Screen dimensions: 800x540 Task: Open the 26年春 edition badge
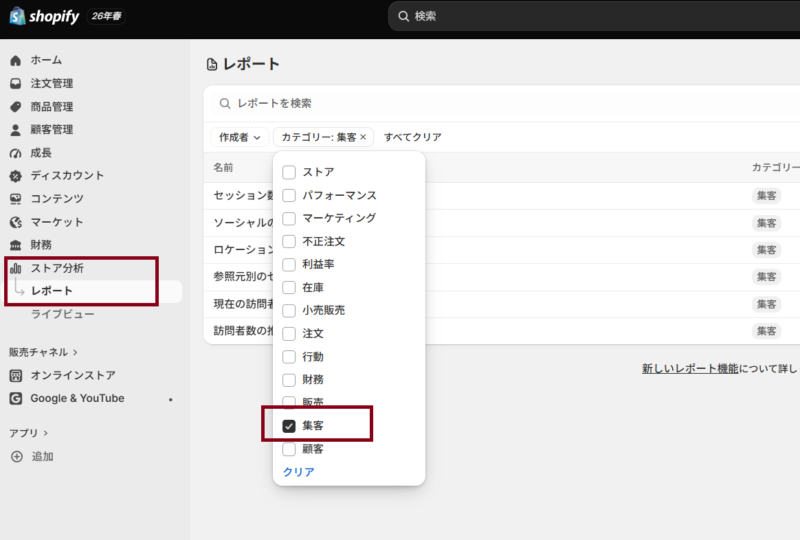(x=107, y=16)
